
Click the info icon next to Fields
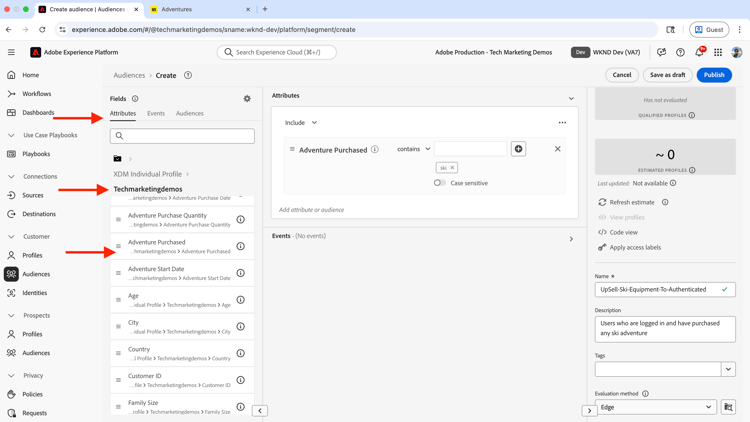click(x=135, y=99)
